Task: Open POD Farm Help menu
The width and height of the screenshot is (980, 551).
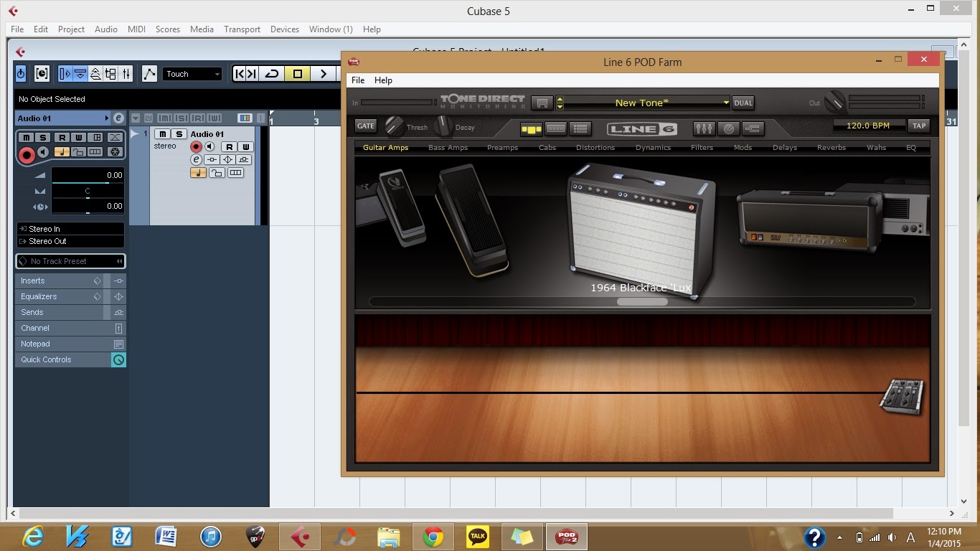Action: pyautogui.click(x=383, y=80)
